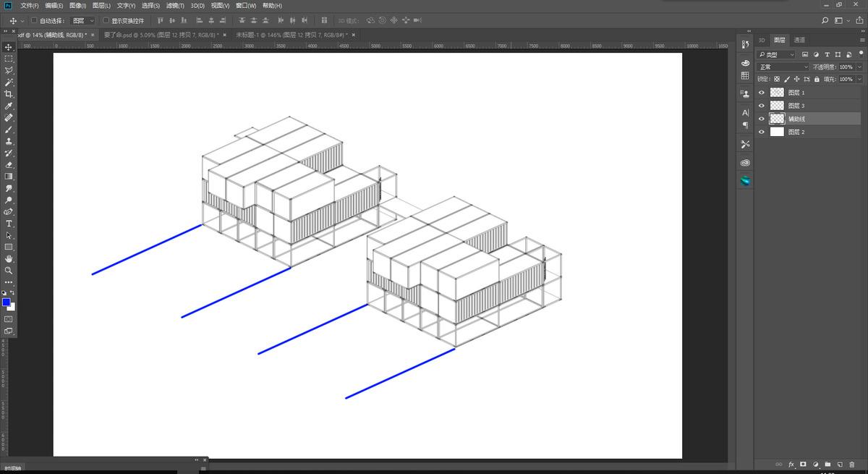Delete layer using trash button
The image size is (868, 474).
[852, 464]
